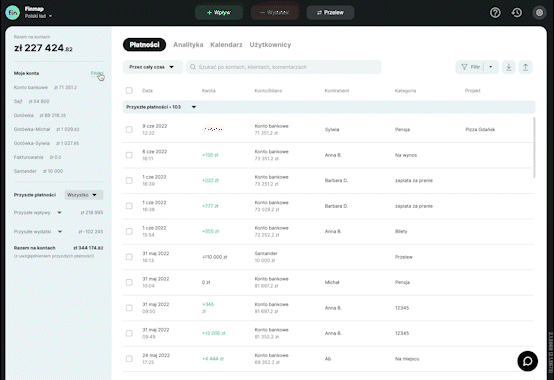This screenshot has height=380, width=554.
Task: Check the 31 maj 2022 09:49 row
Action: [129, 333]
